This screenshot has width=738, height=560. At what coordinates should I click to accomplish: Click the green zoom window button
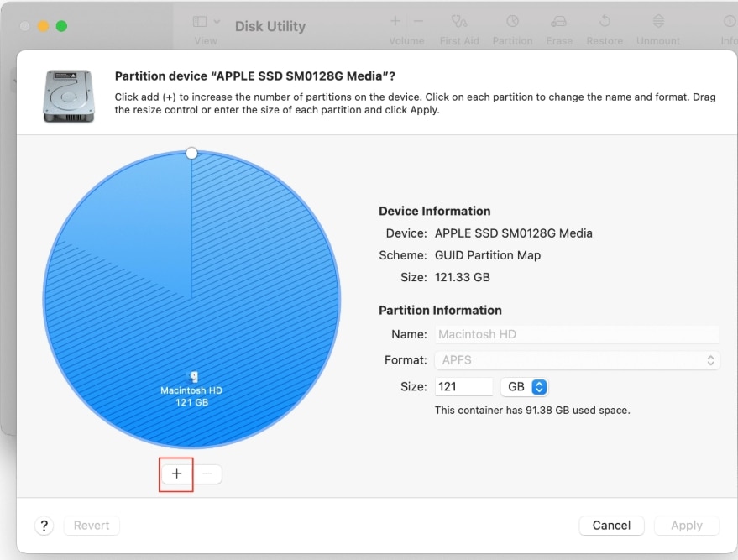pyautogui.click(x=61, y=26)
